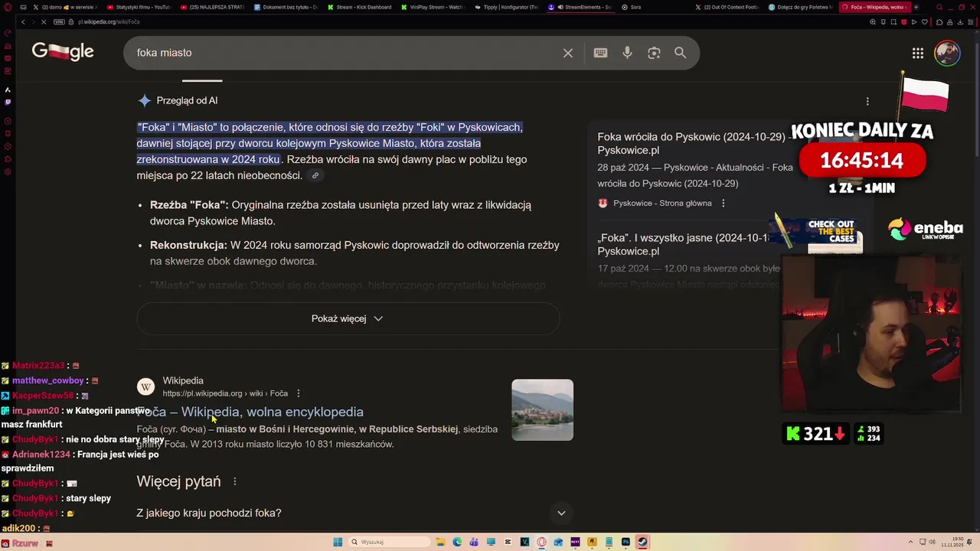Go back with the browser back arrow
Viewport: 980px width, 551px height.
pyautogui.click(x=23, y=21)
